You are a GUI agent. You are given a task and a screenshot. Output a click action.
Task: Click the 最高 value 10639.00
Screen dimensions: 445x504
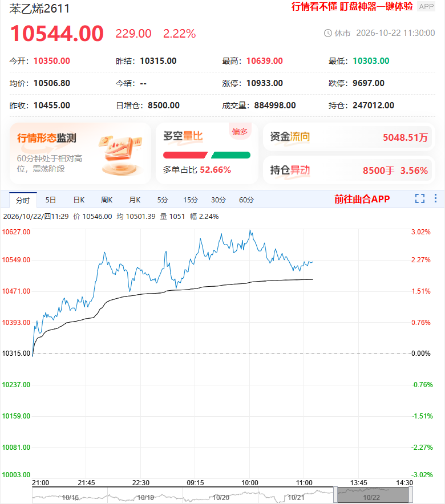(x=265, y=61)
